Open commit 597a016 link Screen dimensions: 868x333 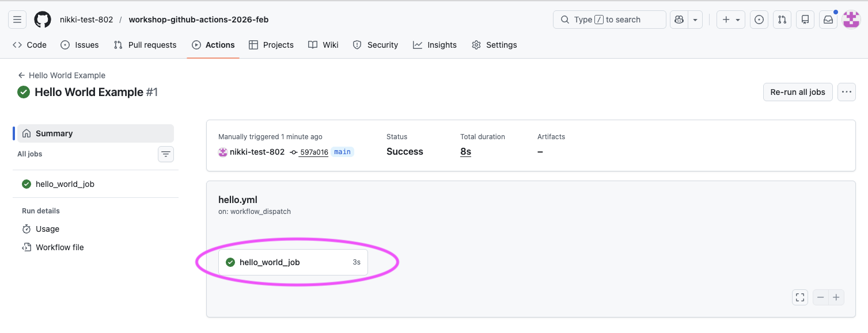[x=313, y=152]
